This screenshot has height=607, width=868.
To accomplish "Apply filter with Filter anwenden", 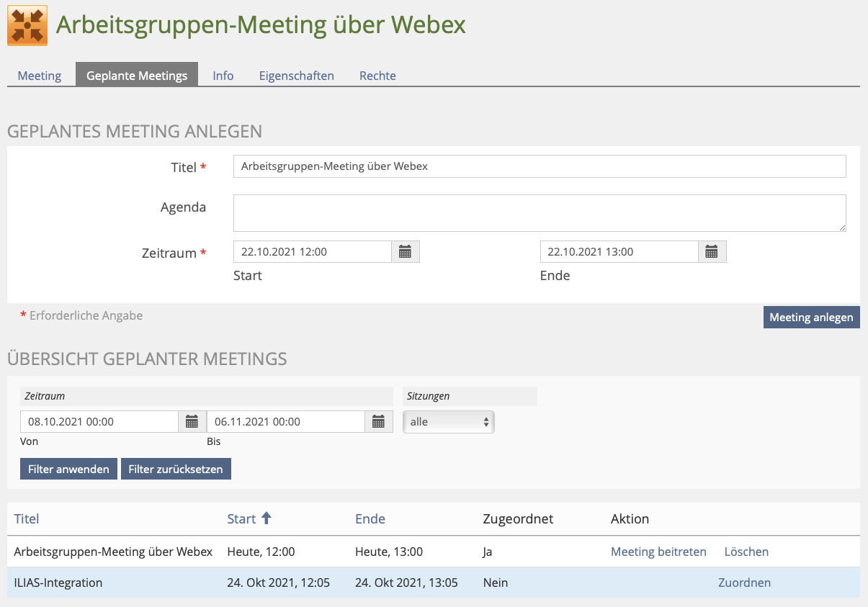I will click(68, 469).
